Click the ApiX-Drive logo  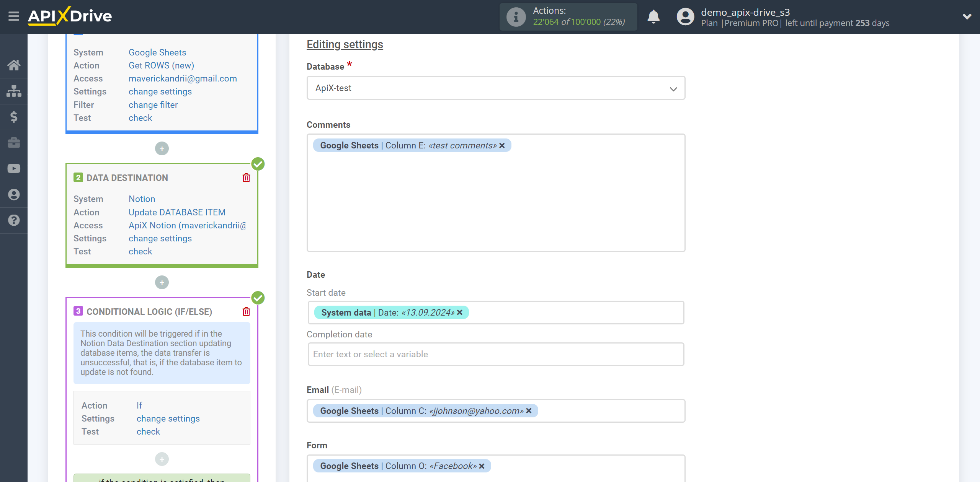point(70,16)
